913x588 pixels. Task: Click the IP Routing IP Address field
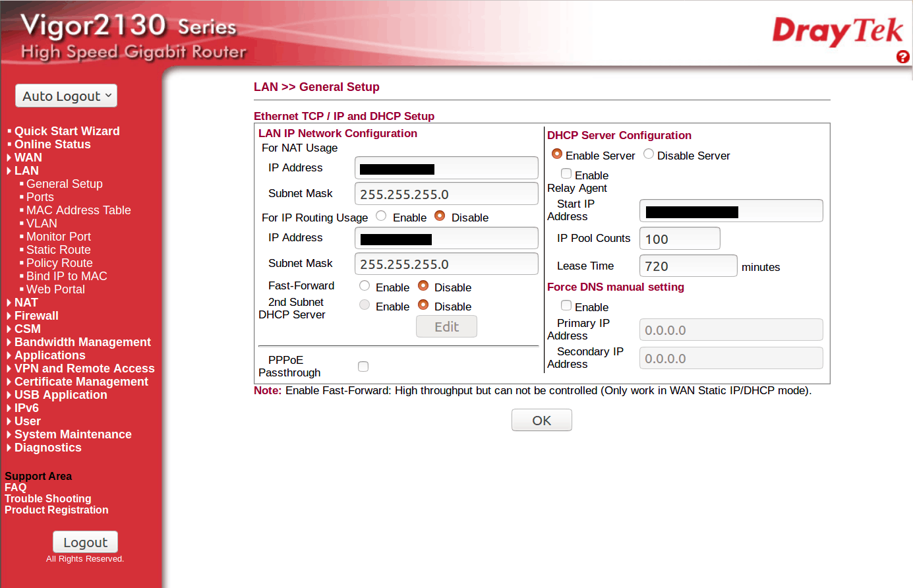(x=446, y=238)
